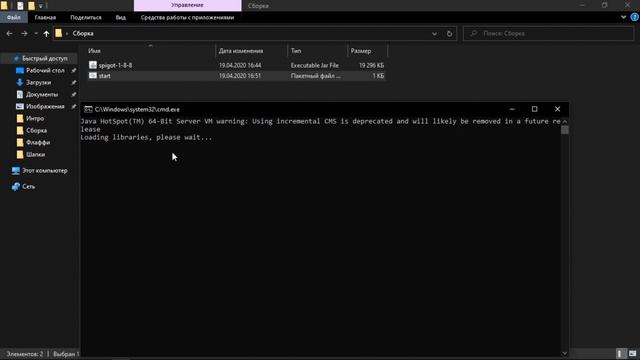Open Шапки folder in sidebar
The width and height of the screenshot is (640, 360).
(36, 155)
